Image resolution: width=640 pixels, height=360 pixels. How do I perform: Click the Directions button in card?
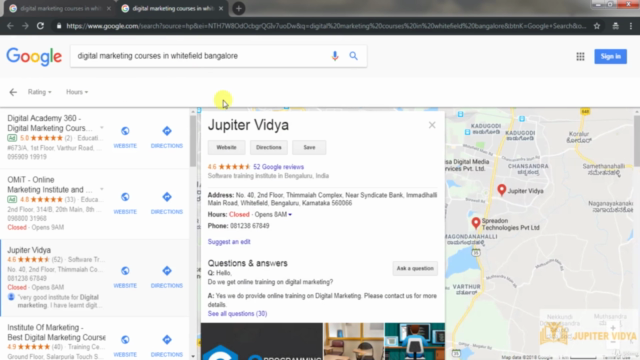(269, 147)
